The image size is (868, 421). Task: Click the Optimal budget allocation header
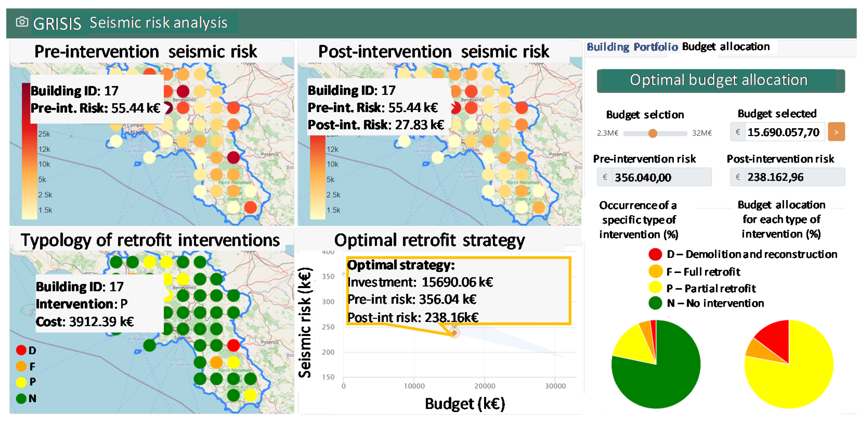point(719,81)
